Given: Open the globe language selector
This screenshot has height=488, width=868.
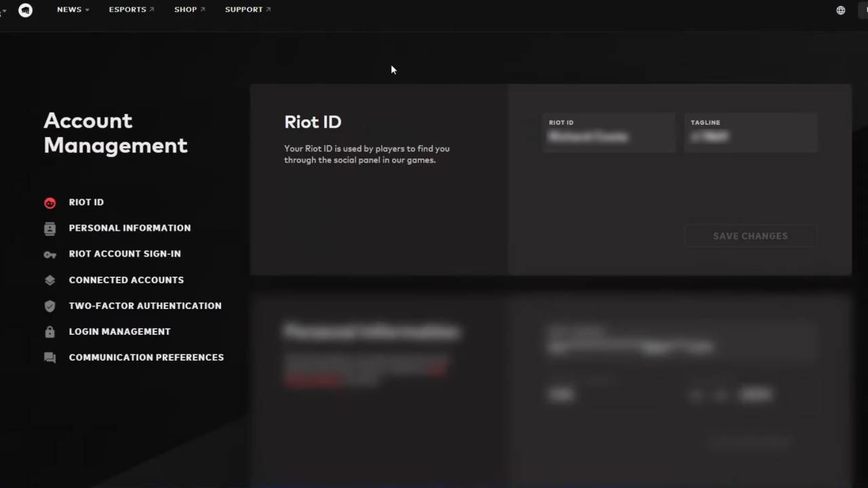Looking at the screenshot, I should tap(841, 10).
